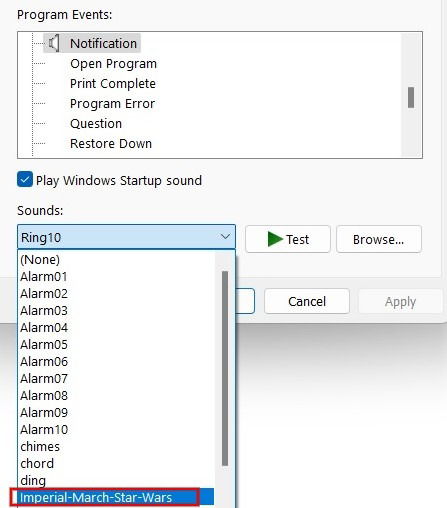Select the Program Error event
This screenshot has height=508, width=447.
point(112,103)
